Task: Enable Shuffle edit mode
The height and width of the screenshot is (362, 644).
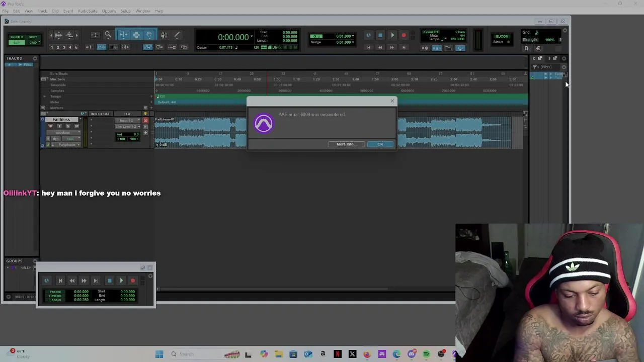Action: 17,37
